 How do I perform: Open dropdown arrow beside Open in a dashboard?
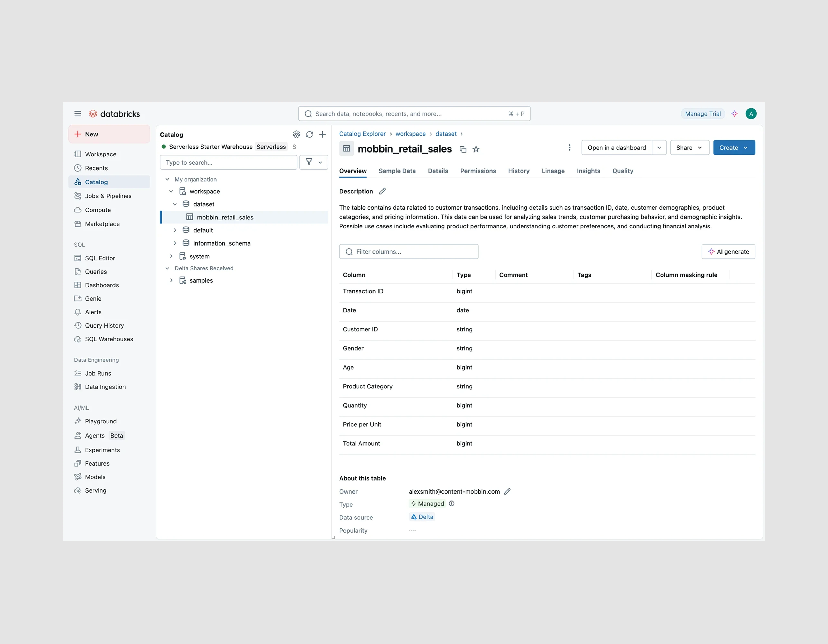coord(659,147)
